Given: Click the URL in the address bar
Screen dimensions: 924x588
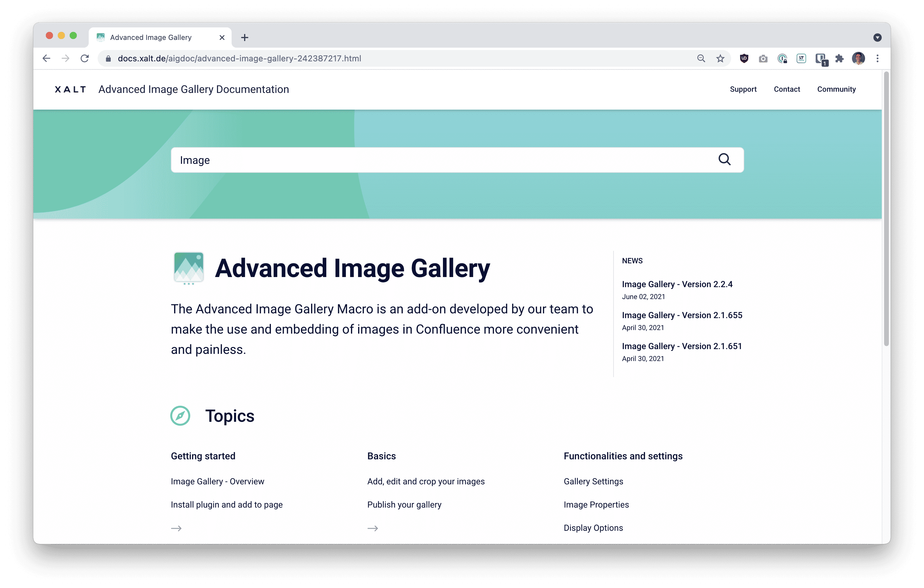Looking at the screenshot, I should point(239,58).
